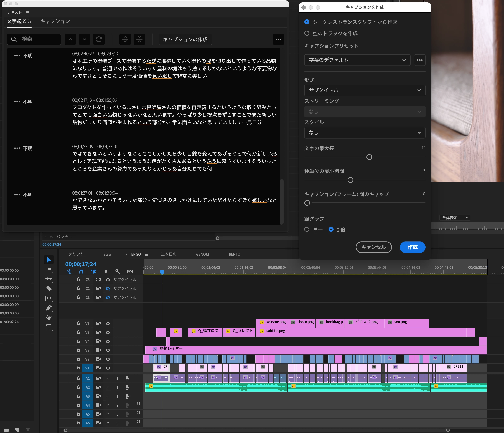Click the 文字の最大長 slider handle
This screenshot has width=504, height=433.
pos(369,157)
